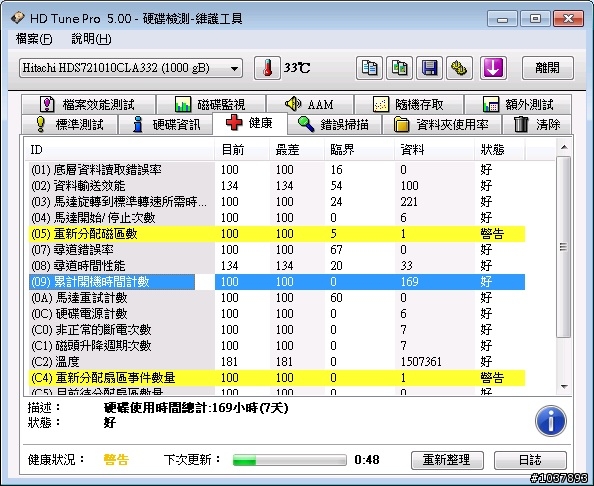Open the Hitachi HDS721010CLA332 drive dropdown
Image resolution: width=594 pixels, height=486 pixels.
pyautogui.click(x=131, y=68)
